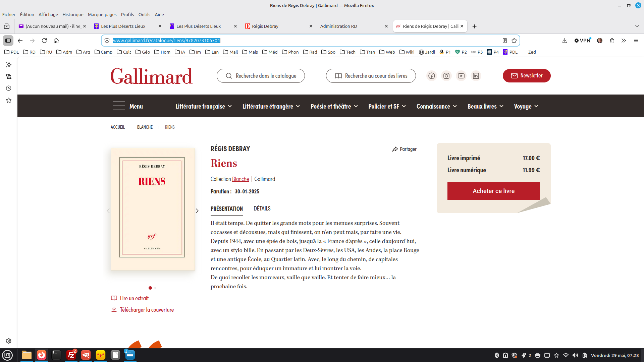Open the list all tabs dropdown
The height and width of the screenshot is (362, 644).
(x=637, y=26)
